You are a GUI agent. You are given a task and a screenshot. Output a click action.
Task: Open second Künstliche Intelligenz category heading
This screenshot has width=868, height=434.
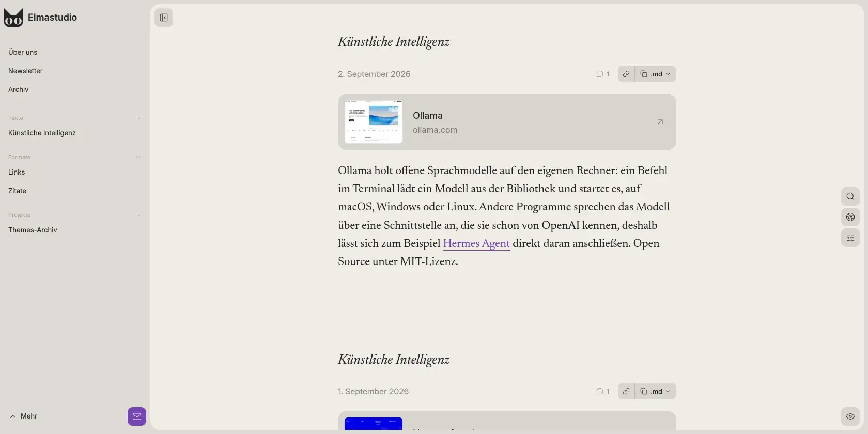tap(394, 360)
